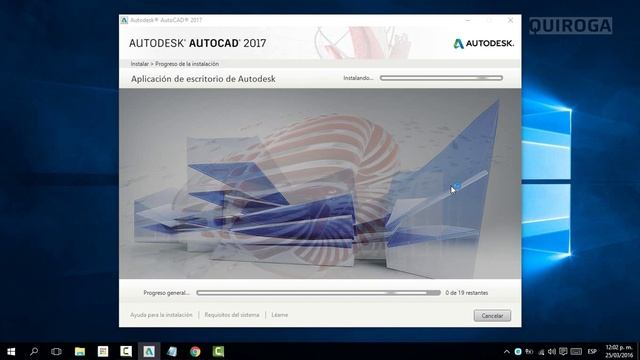Open Task View on taskbar
The width and height of the screenshot is (640, 360).
coord(56,351)
